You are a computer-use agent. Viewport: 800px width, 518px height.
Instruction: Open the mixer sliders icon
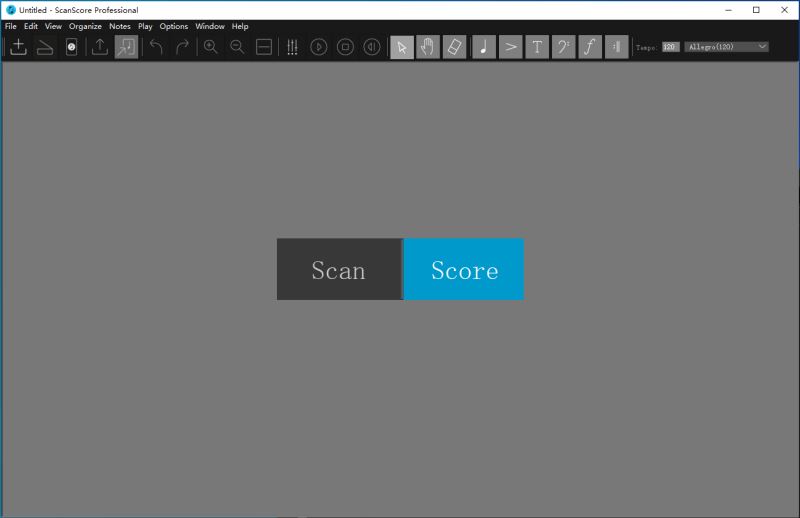coord(292,47)
